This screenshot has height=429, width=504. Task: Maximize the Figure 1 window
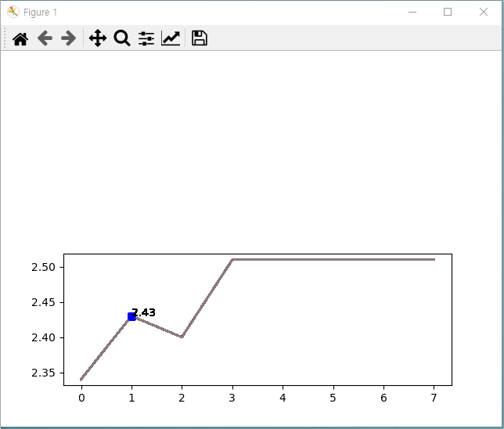pyautogui.click(x=448, y=12)
